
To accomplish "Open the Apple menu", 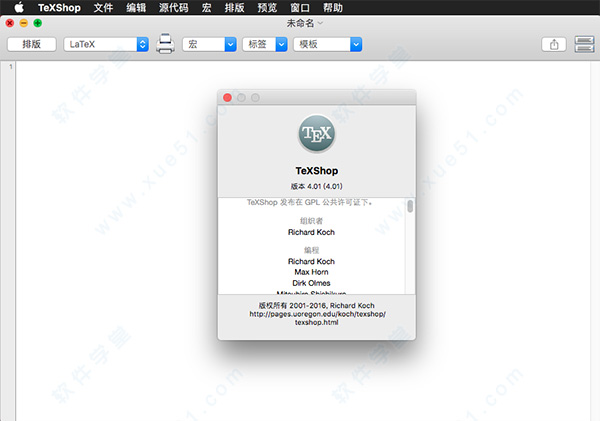I will (19, 7).
